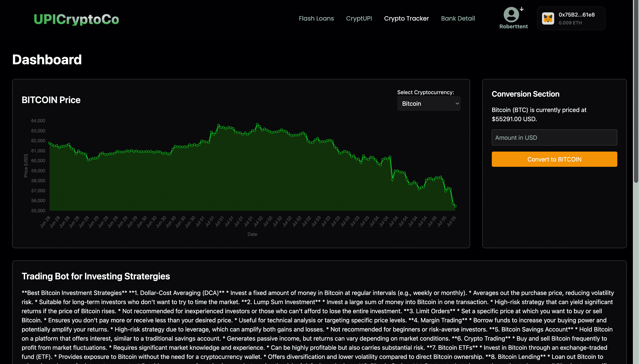Image resolution: width=639 pixels, height=364 pixels.
Task: Switch to the Crypto Tracker tab
Action: click(406, 18)
